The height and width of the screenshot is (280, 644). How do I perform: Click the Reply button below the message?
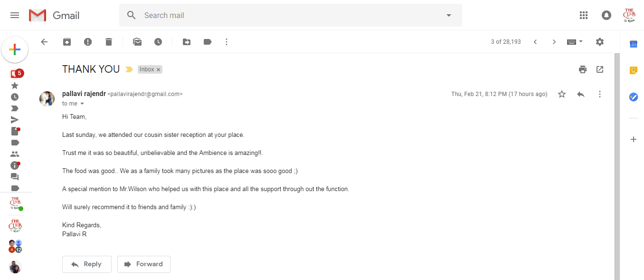pyautogui.click(x=87, y=264)
